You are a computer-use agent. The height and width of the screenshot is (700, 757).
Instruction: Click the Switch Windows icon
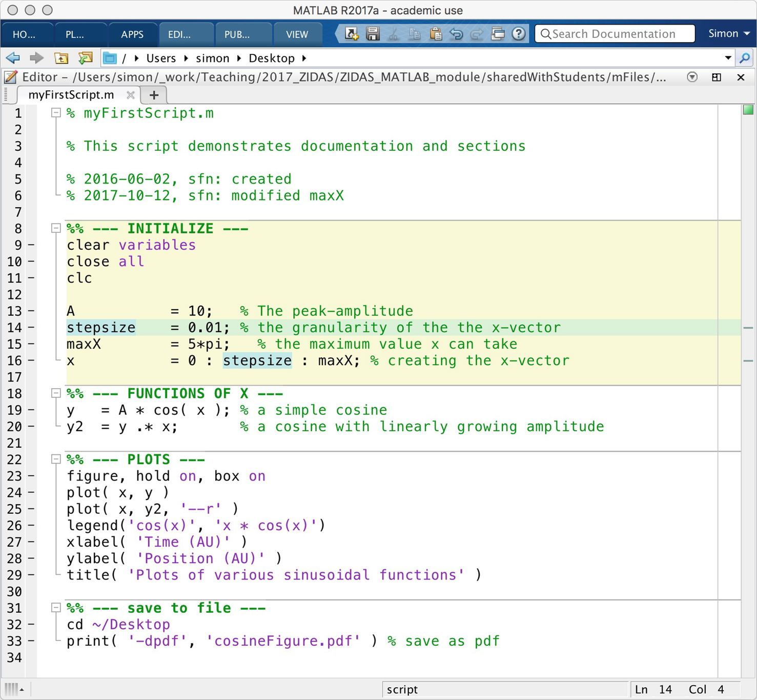(x=498, y=34)
